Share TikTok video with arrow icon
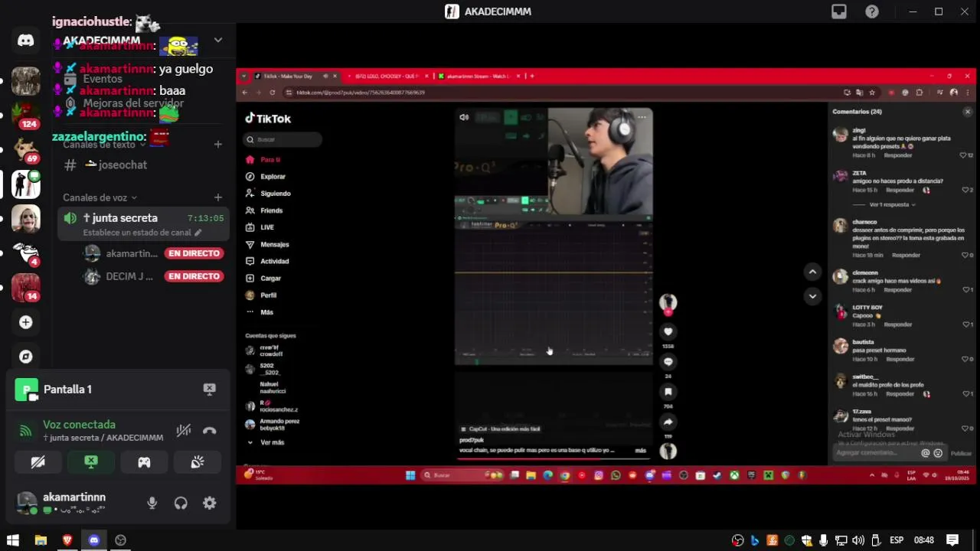This screenshot has width=980, height=551. 668,422
